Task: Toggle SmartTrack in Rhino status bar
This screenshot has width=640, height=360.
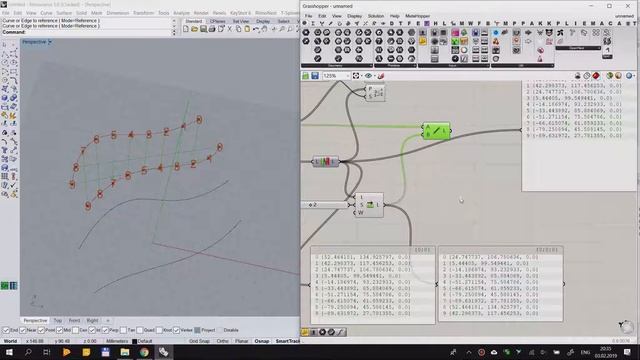Action: click(287, 341)
